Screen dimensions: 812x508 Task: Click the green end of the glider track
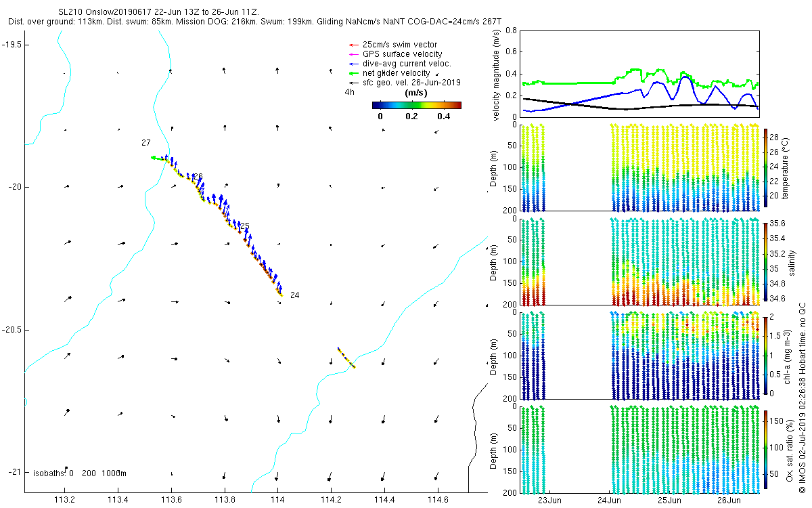click(157, 158)
